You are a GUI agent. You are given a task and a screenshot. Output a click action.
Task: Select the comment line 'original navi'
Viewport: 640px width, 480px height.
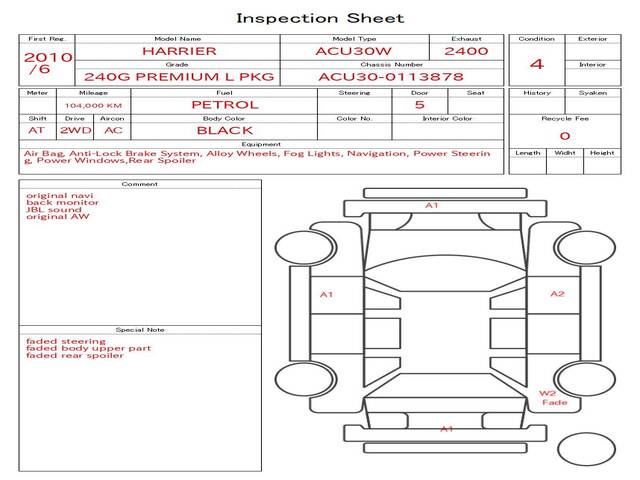click(x=60, y=196)
